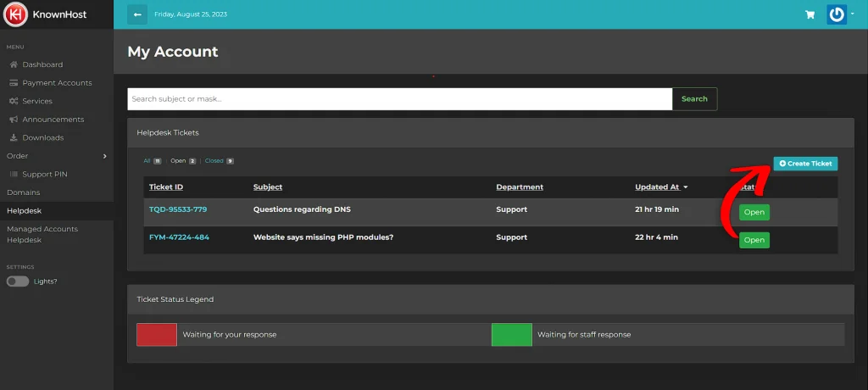This screenshot has width=868, height=390.
Task: Open Managed Accounts Helpdesk menu item
Action: click(42, 234)
